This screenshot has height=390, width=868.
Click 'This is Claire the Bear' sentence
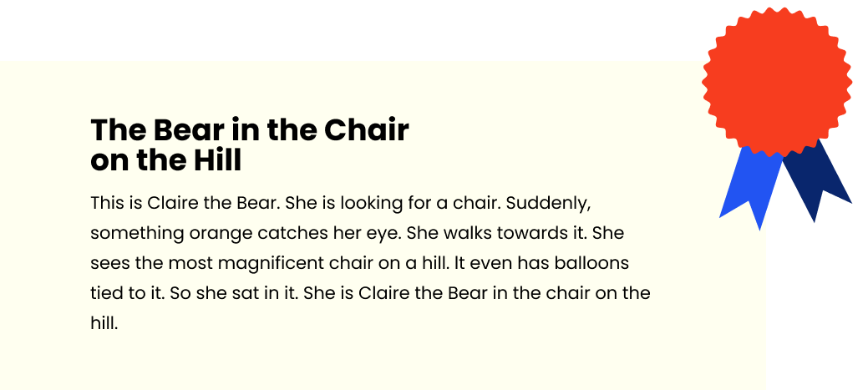tap(185, 203)
